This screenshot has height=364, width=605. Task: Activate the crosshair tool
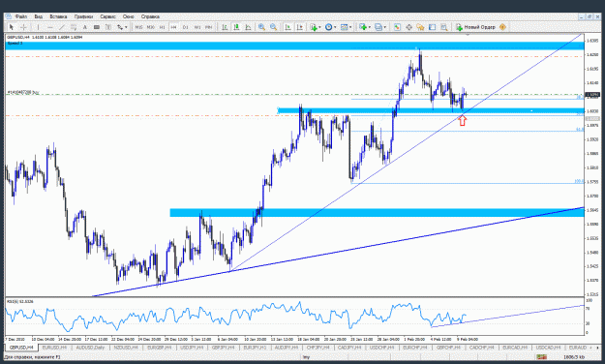pos(23,27)
